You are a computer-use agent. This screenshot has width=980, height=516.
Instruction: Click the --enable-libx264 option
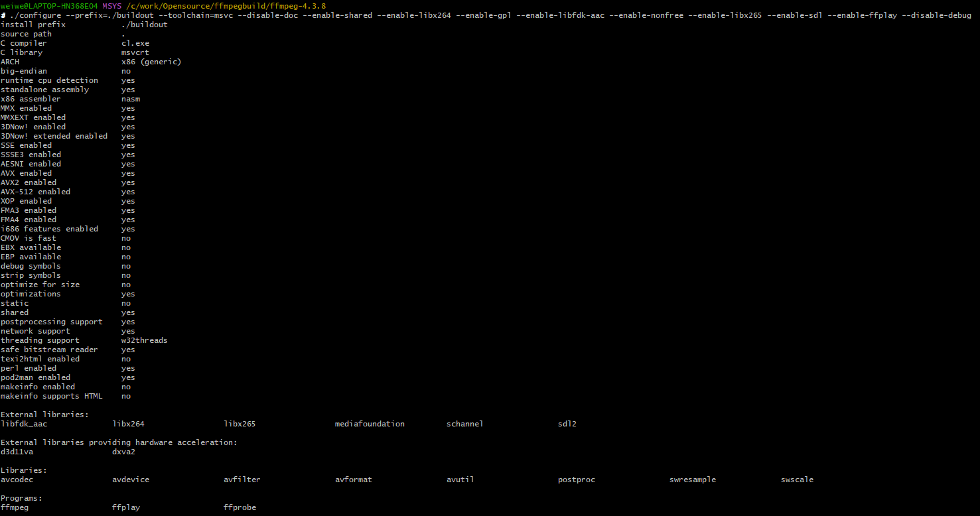(x=413, y=15)
